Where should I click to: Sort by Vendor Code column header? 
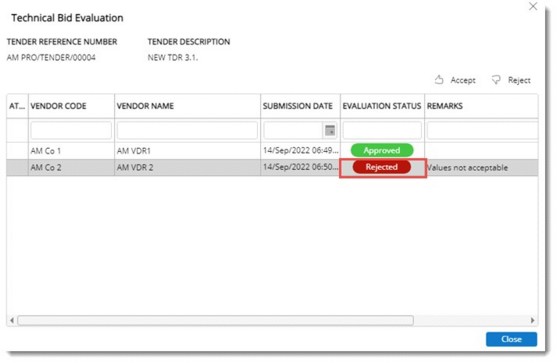pyautogui.click(x=58, y=106)
